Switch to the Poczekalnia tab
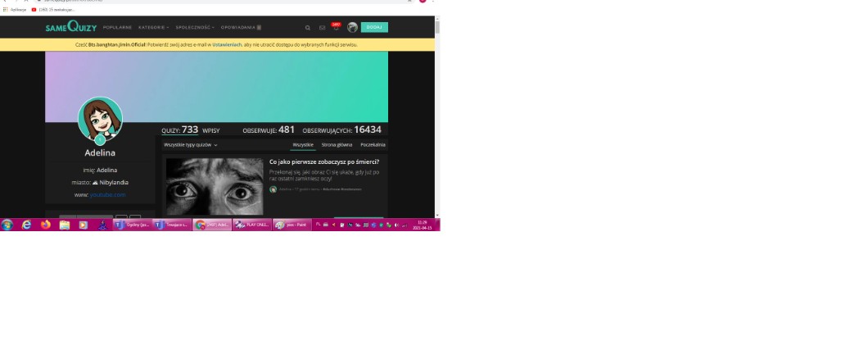 click(x=373, y=145)
